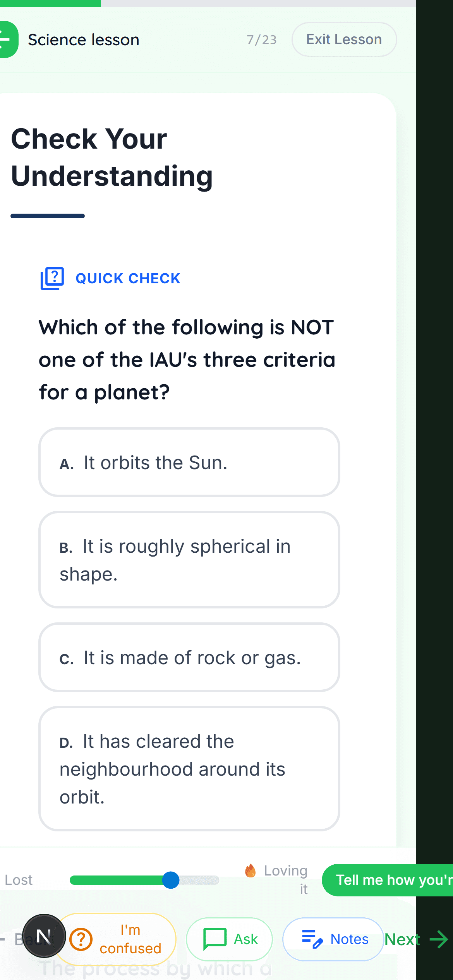Click the top lesson progress bar

(208, 3)
